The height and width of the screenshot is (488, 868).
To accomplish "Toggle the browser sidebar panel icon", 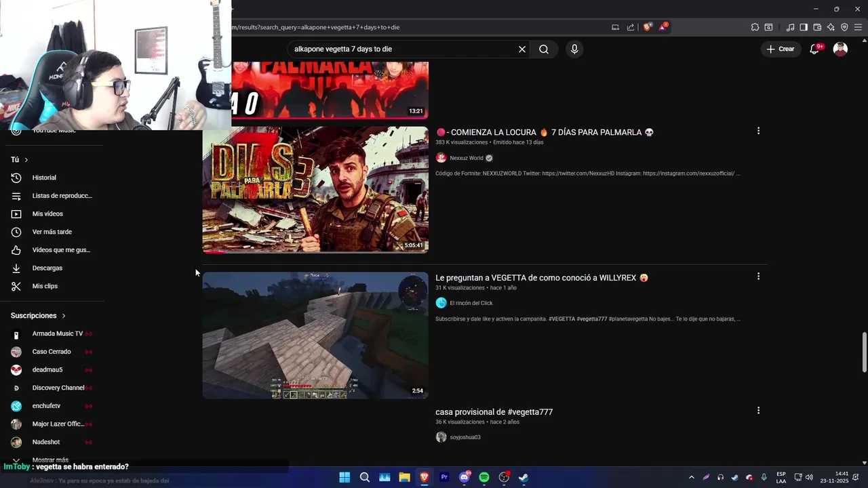I will tap(804, 27).
